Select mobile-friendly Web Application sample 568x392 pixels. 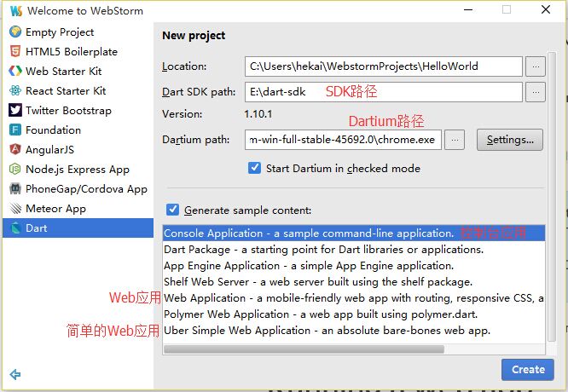(x=354, y=298)
